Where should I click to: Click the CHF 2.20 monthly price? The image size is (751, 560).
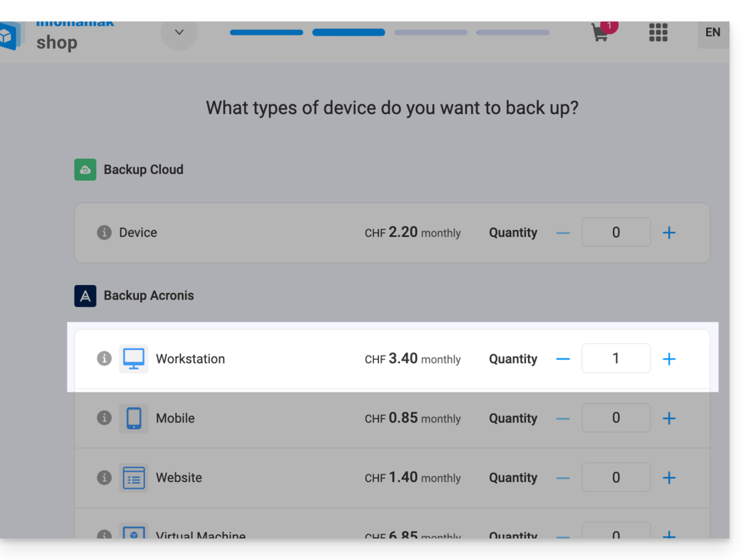[412, 233]
